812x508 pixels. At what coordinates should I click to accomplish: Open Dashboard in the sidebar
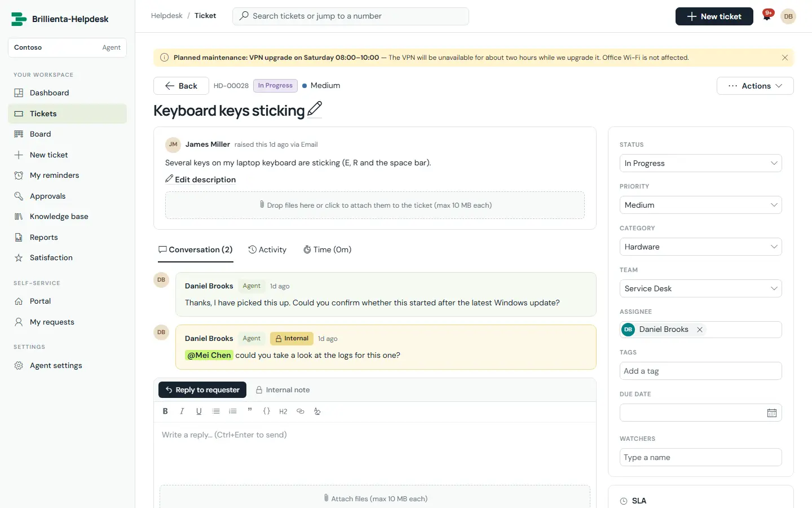coord(67,93)
